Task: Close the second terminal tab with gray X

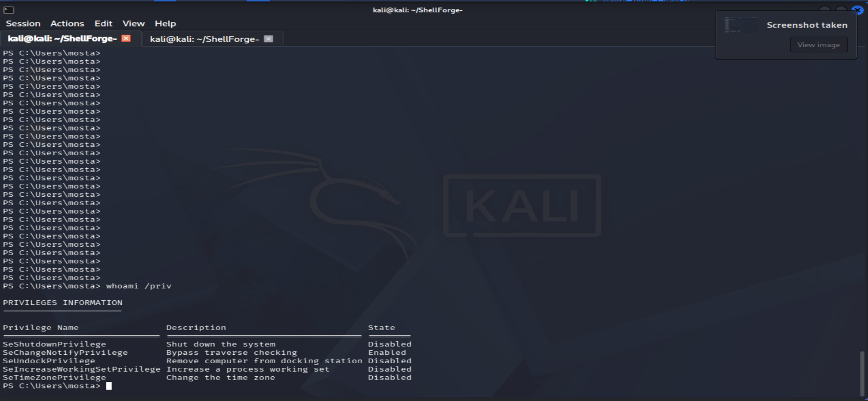Action: point(268,39)
